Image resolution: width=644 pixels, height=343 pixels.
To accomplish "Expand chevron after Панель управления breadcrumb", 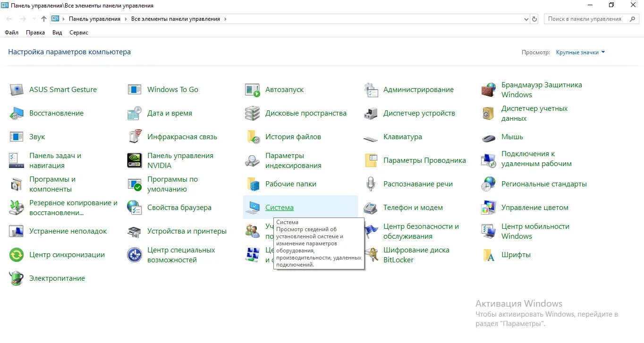I will click(x=125, y=19).
